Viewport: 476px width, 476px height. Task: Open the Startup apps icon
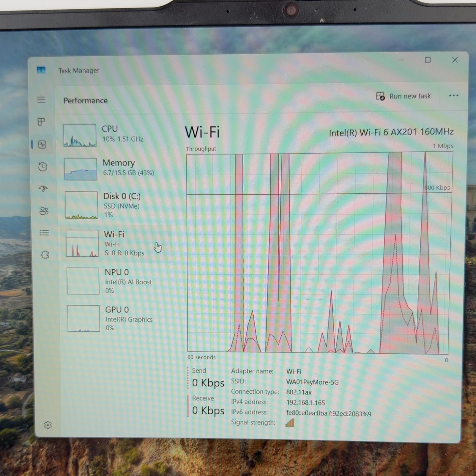pyautogui.click(x=43, y=188)
